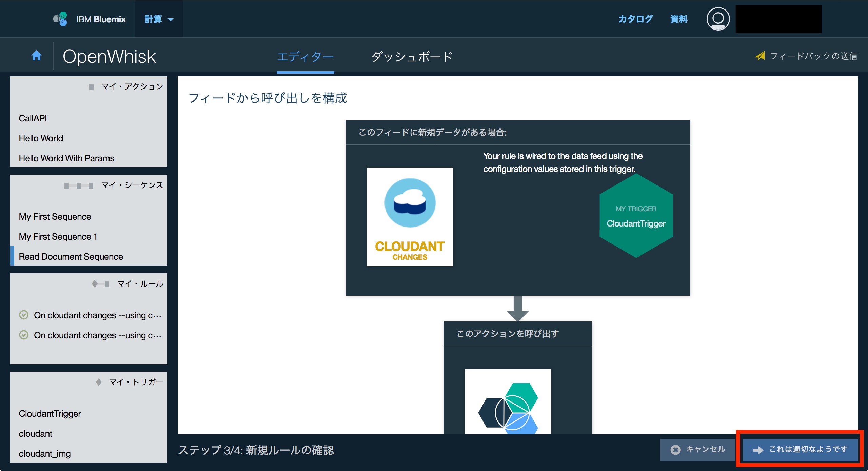Click the Bluemix action logo tile
The width and height of the screenshot is (868, 471).
tap(508, 401)
